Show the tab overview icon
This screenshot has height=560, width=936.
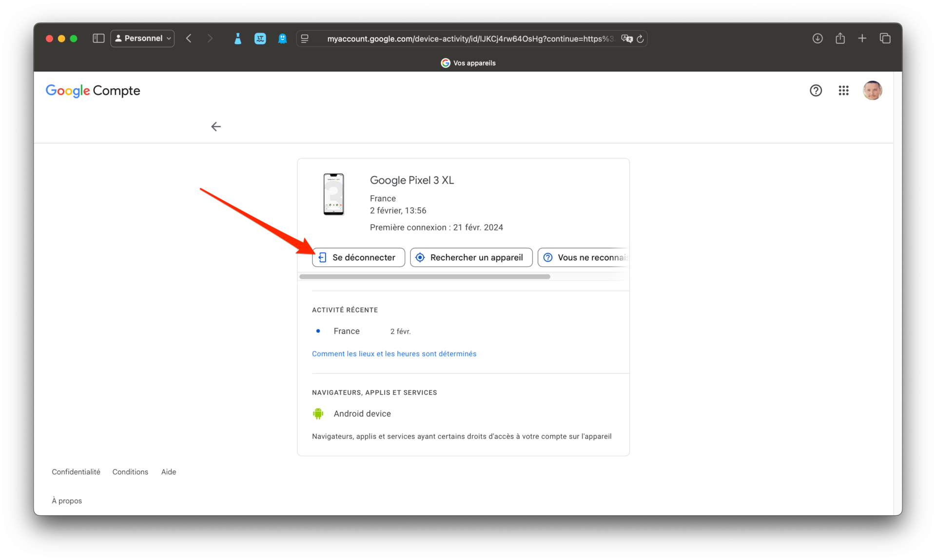click(885, 39)
